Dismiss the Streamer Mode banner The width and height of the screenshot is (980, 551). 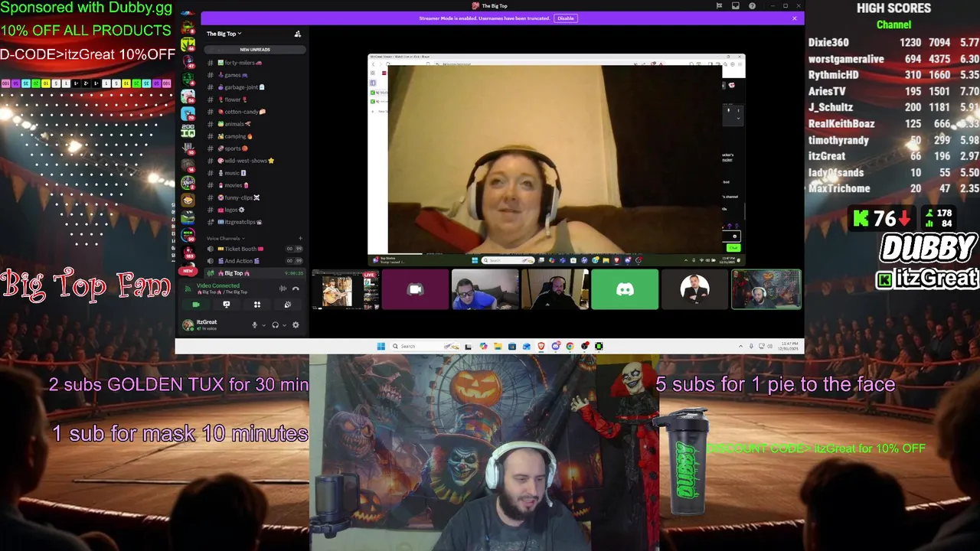[x=795, y=18]
